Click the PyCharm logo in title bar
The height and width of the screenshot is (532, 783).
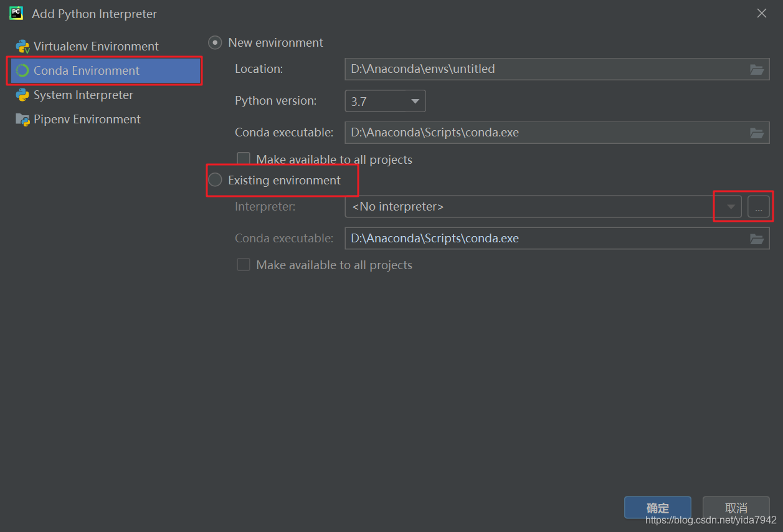[x=16, y=13]
